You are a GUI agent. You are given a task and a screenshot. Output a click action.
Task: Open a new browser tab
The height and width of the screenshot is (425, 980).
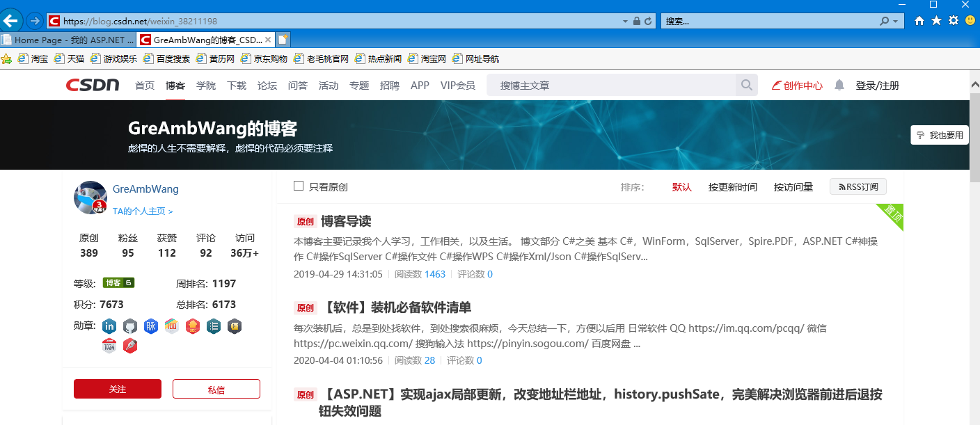[283, 40]
